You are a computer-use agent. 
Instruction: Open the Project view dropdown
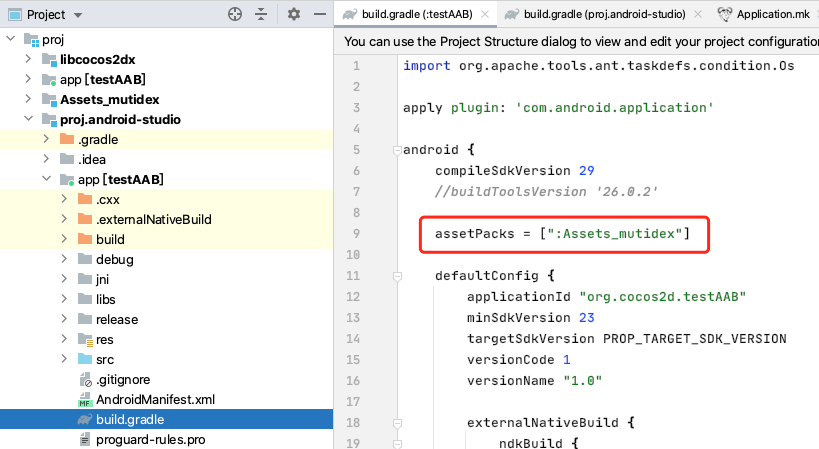tap(78, 15)
